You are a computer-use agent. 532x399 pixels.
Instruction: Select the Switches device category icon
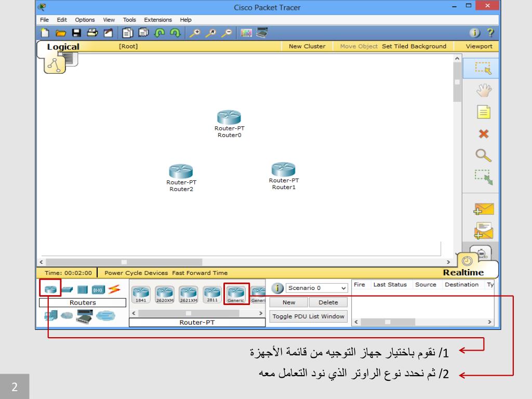[67, 290]
